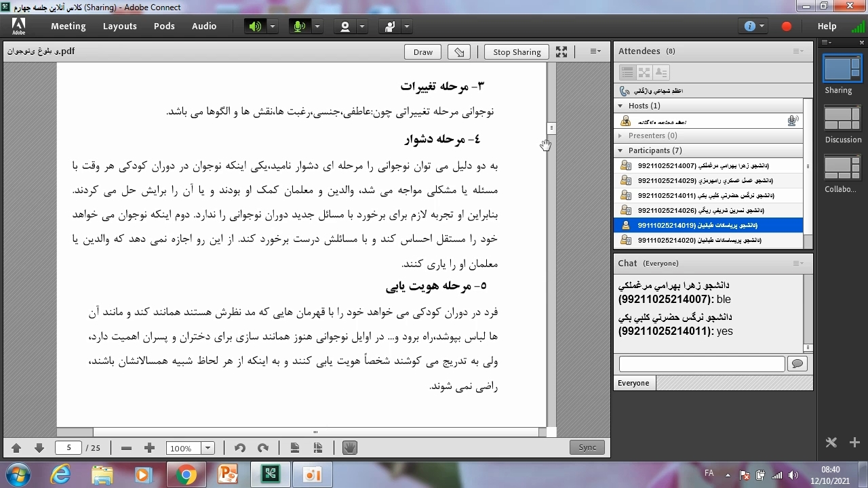Mute the speaker audio icon
868x488 pixels.
(255, 26)
